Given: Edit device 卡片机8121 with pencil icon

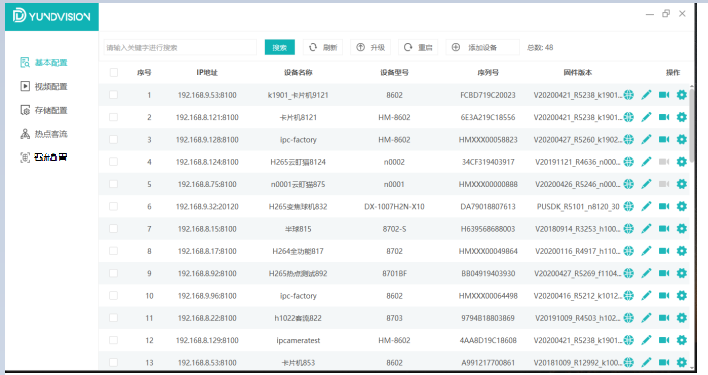Looking at the screenshot, I should point(646,117).
